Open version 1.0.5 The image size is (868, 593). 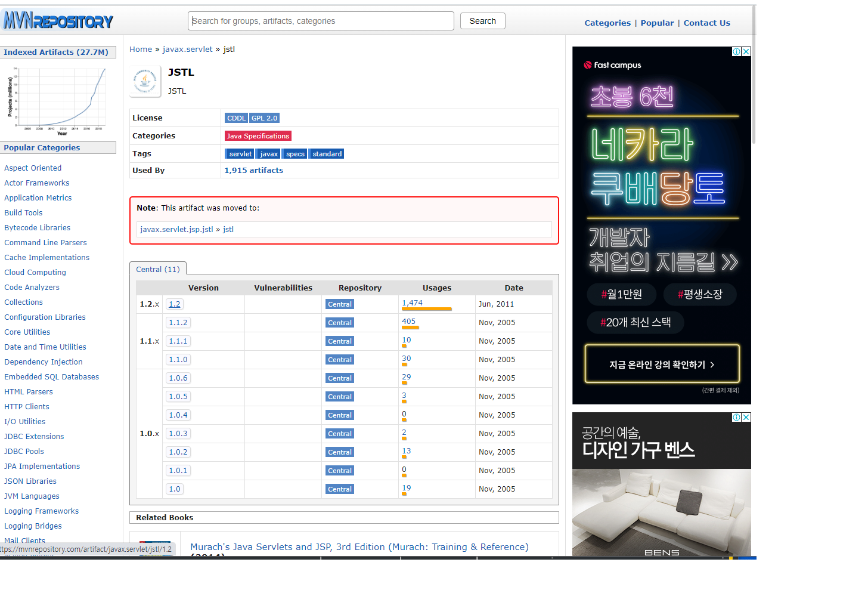(x=178, y=397)
